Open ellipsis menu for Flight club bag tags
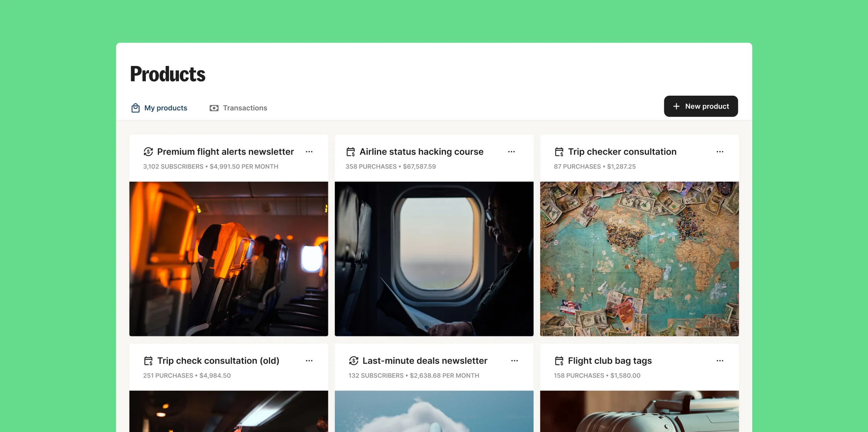Viewport: 868px width, 432px height. [720, 361]
